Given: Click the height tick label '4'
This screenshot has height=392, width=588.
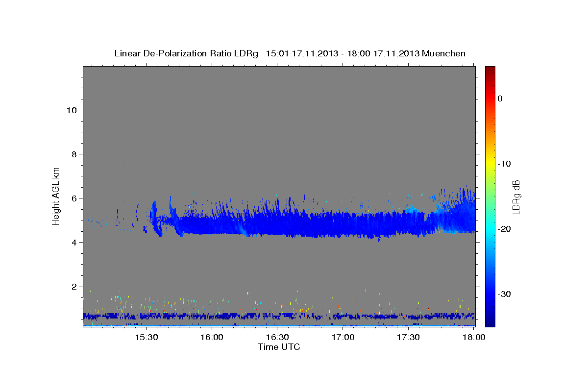Looking at the screenshot, I should [x=74, y=243].
